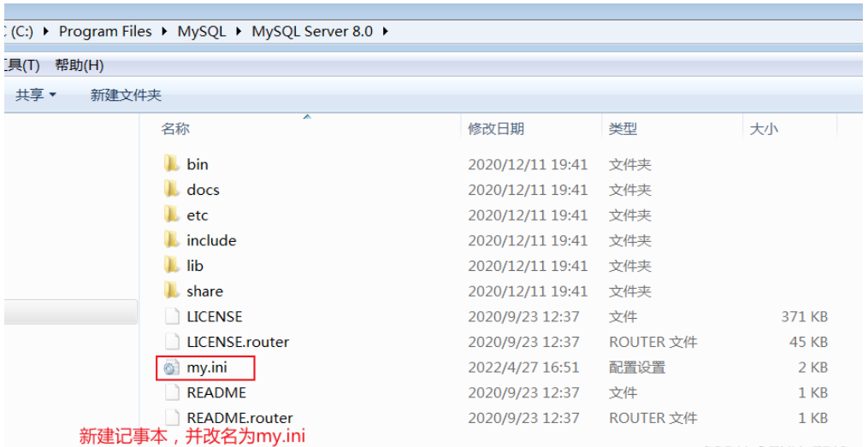This screenshot has height=447, width=868.
Task: Click the LICENSE file name text
Action: click(215, 316)
